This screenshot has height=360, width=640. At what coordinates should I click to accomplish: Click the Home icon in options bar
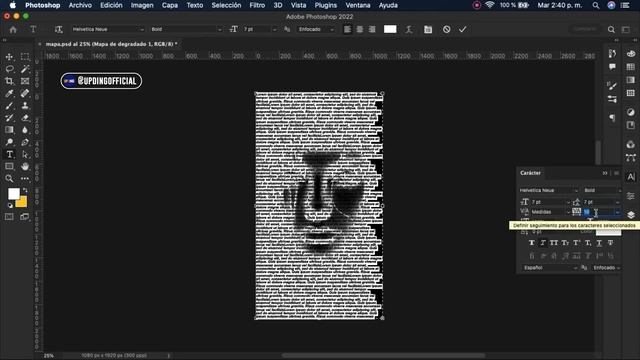point(13,29)
